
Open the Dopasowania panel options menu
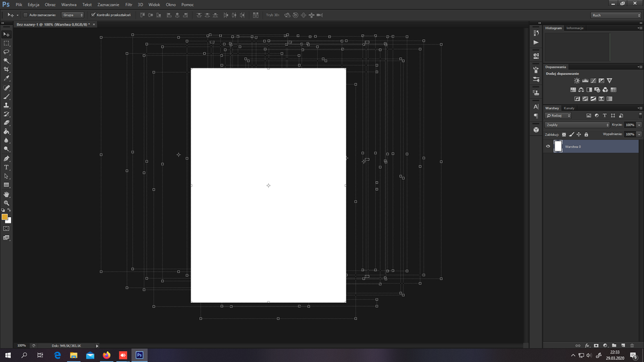pyautogui.click(x=639, y=67)
